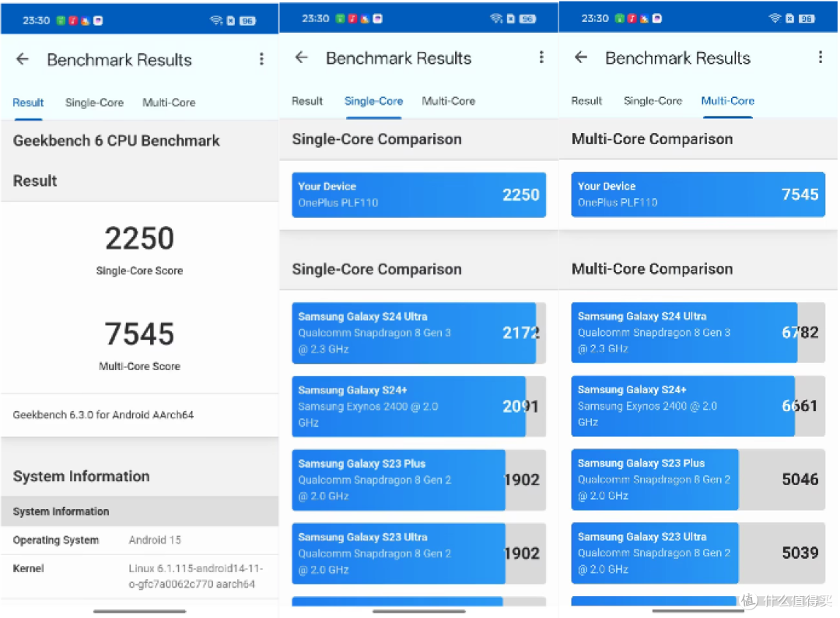The image size is (840, 618).
Task: Select Galaxy S23 Plus 5046 multi-core bar
Action: pos(698,480)
